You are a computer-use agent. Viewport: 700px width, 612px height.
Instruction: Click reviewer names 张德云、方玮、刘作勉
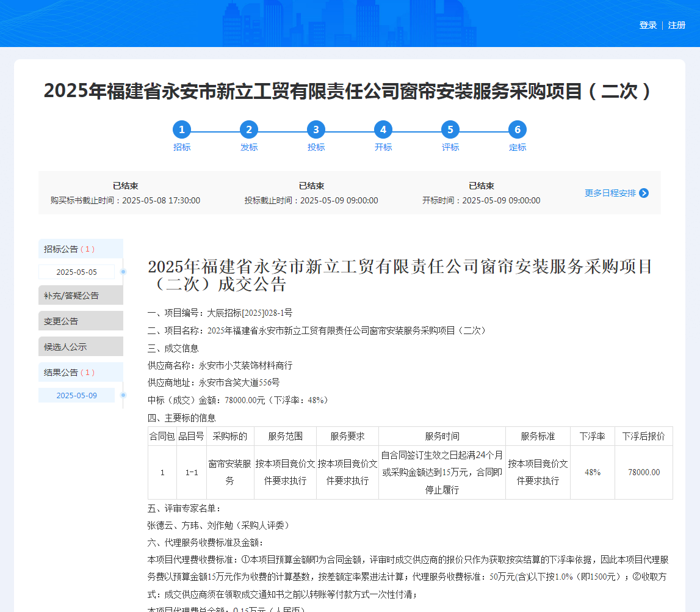[x=190, y=525]
